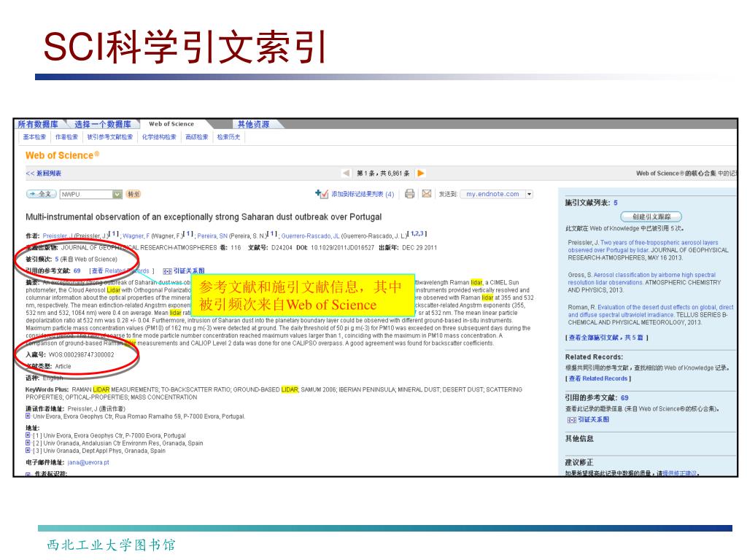
Task: Click 查看 Related Records link in main record
Action: pos(120,271)
